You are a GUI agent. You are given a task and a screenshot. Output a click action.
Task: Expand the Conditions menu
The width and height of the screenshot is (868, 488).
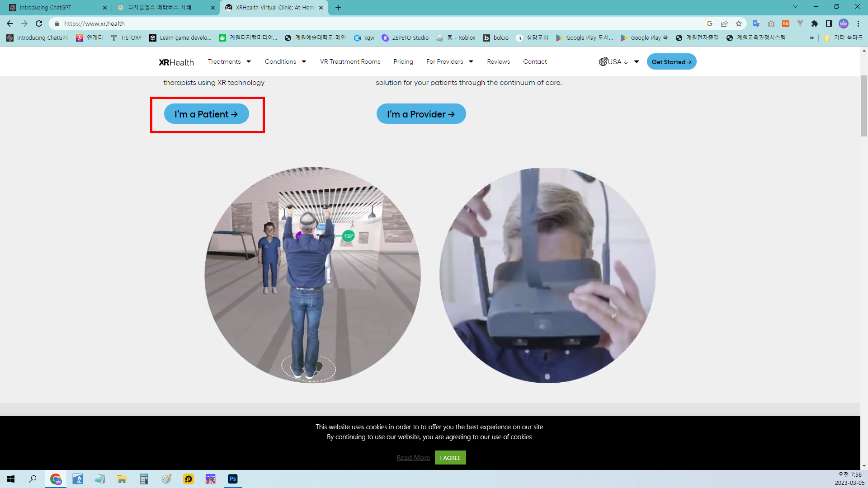pos(285,61)
